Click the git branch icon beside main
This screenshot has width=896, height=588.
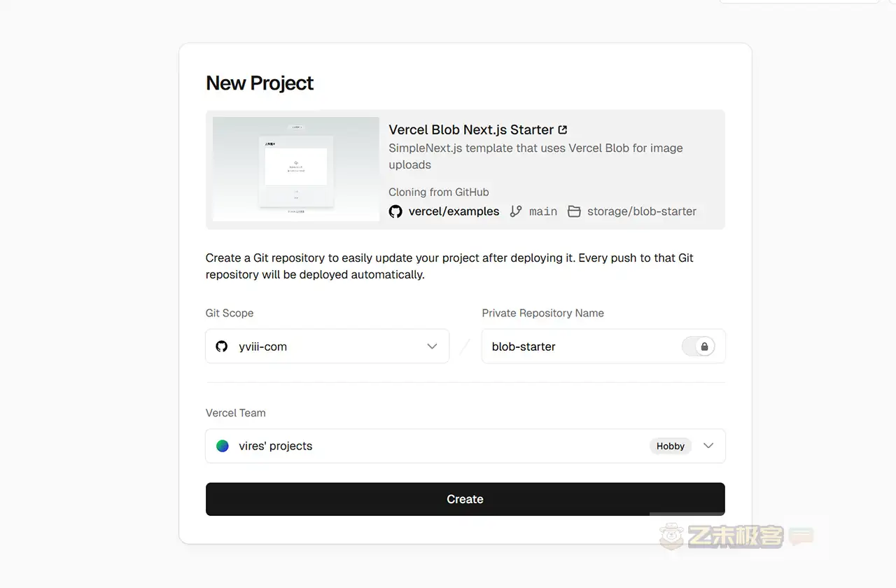pos(516,211)
